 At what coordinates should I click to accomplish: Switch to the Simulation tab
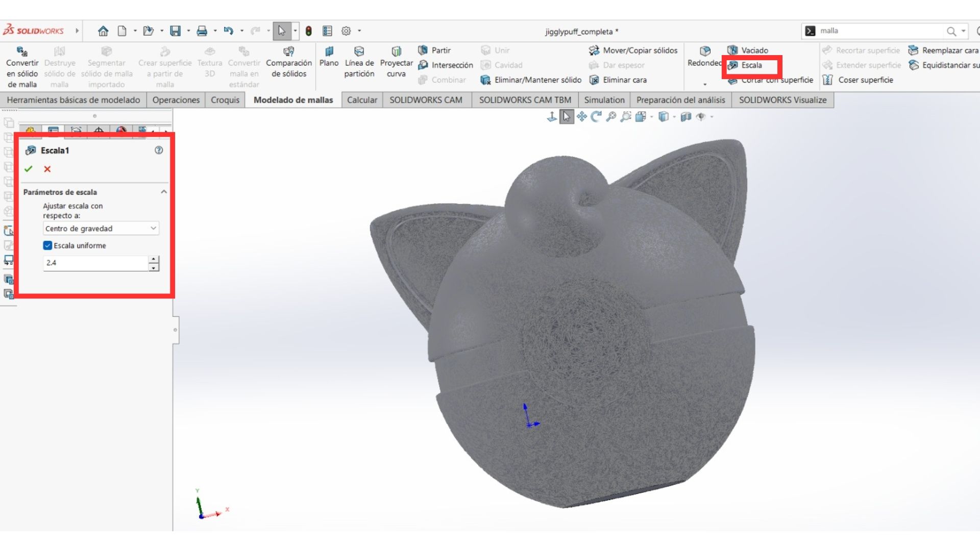pos(604,100)
